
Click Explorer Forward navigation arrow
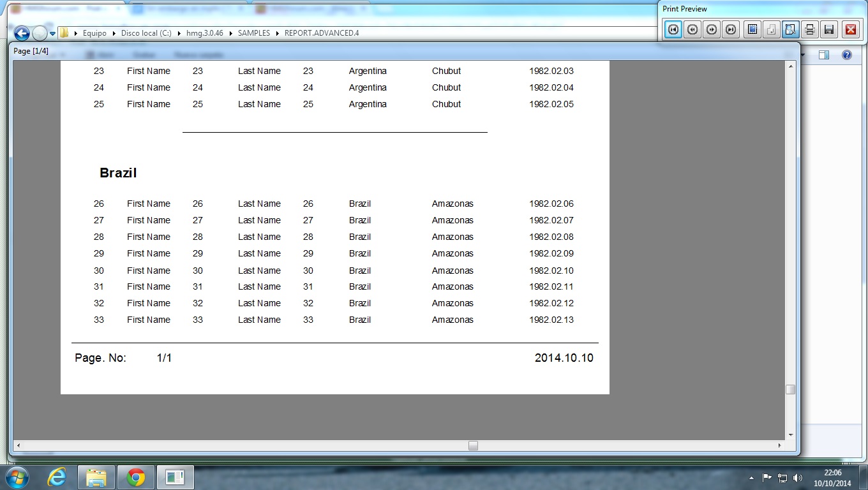(40, 33)
